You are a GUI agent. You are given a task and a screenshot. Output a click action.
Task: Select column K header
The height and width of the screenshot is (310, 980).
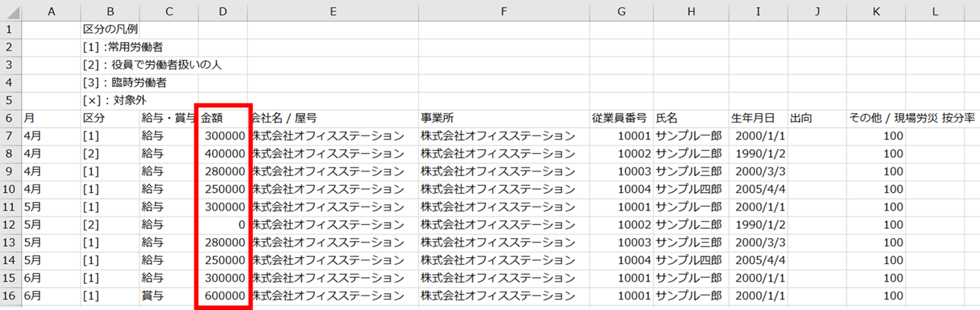(876, 11)
